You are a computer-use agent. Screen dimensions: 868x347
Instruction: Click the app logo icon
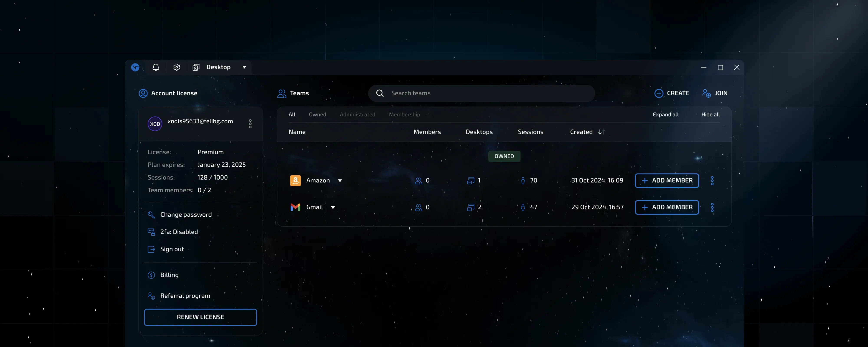(135, 67)
